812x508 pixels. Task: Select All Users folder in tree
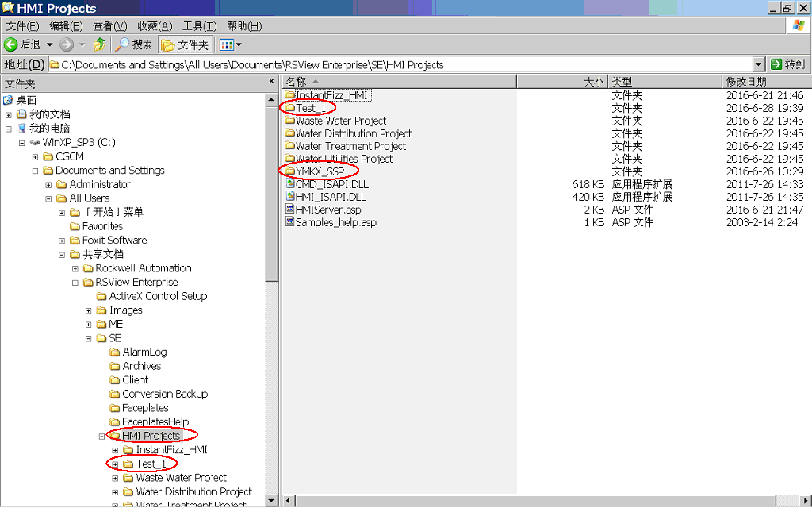[x=83, y=198]
